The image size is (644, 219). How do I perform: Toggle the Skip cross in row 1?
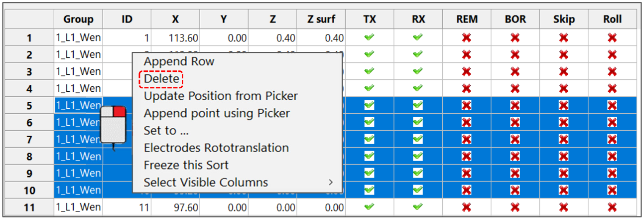(563, 37)
